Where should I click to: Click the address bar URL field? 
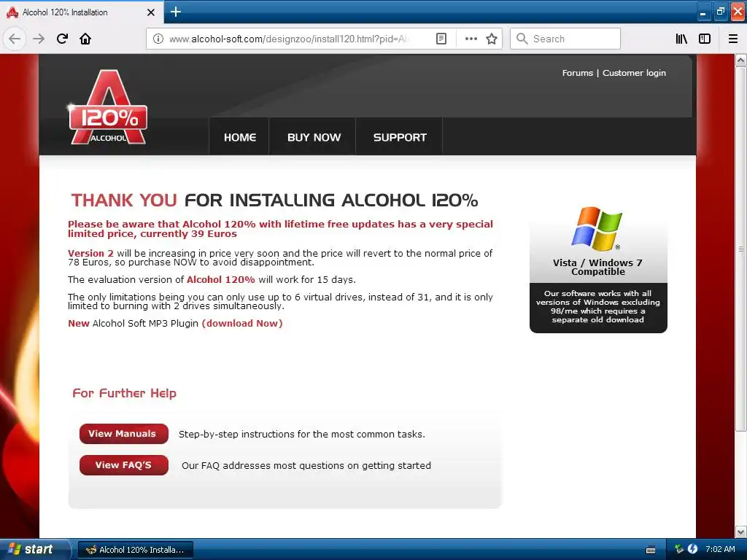tap(288, 39)
